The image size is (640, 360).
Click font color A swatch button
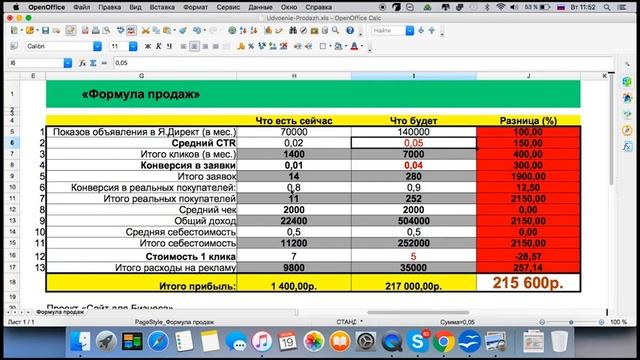pyautogui.click(x=354, y=46)
